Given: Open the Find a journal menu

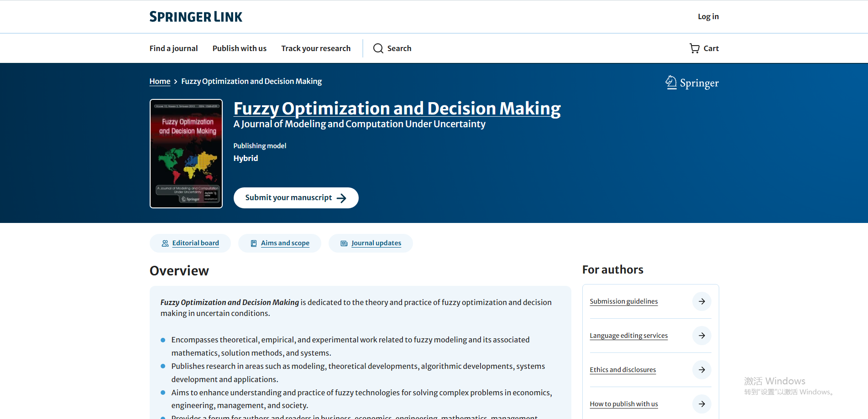Looking at the screenshot, I should pos(173,48).
